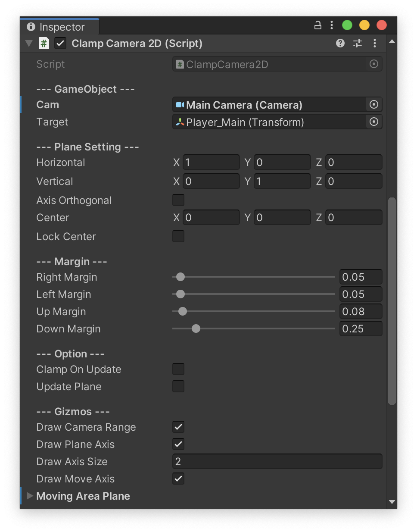
Task: Expand the Moving Area Plane section
Action: tap(30, 496)
